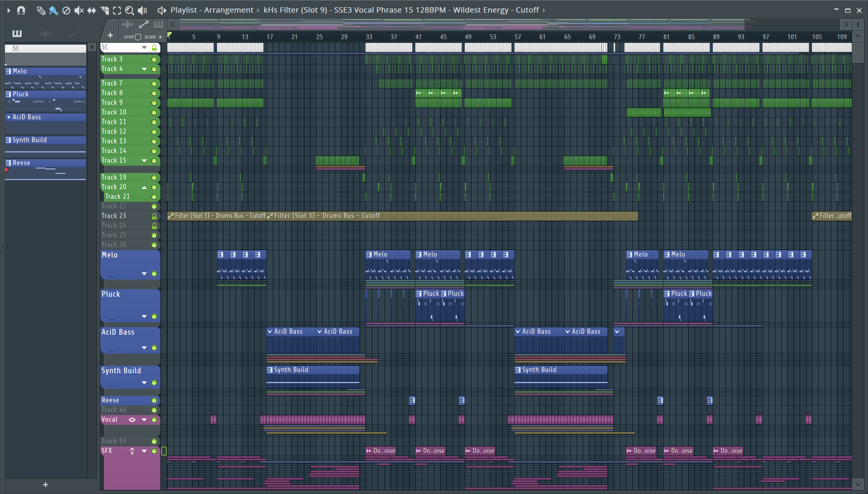This screenshot has height=494, width=868.
Task: Expand the SFX track arrow
Action: click(144, 451)
